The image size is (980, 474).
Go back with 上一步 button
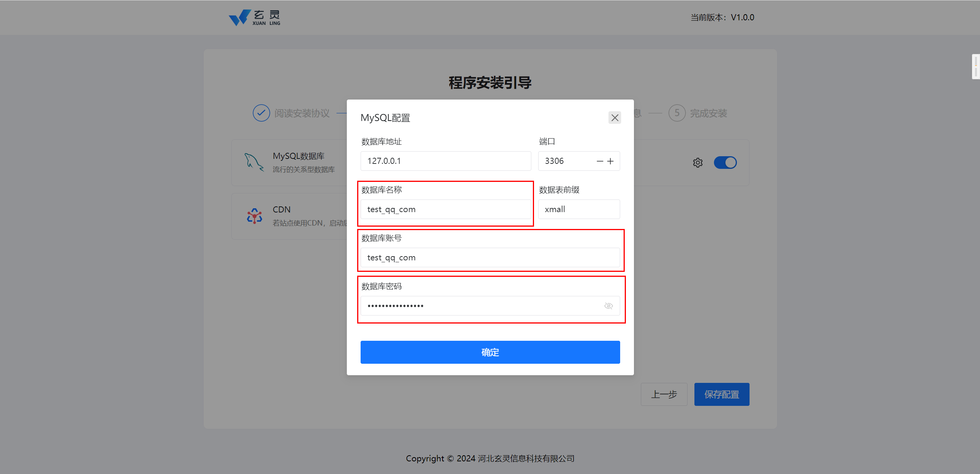click(664, 394)
